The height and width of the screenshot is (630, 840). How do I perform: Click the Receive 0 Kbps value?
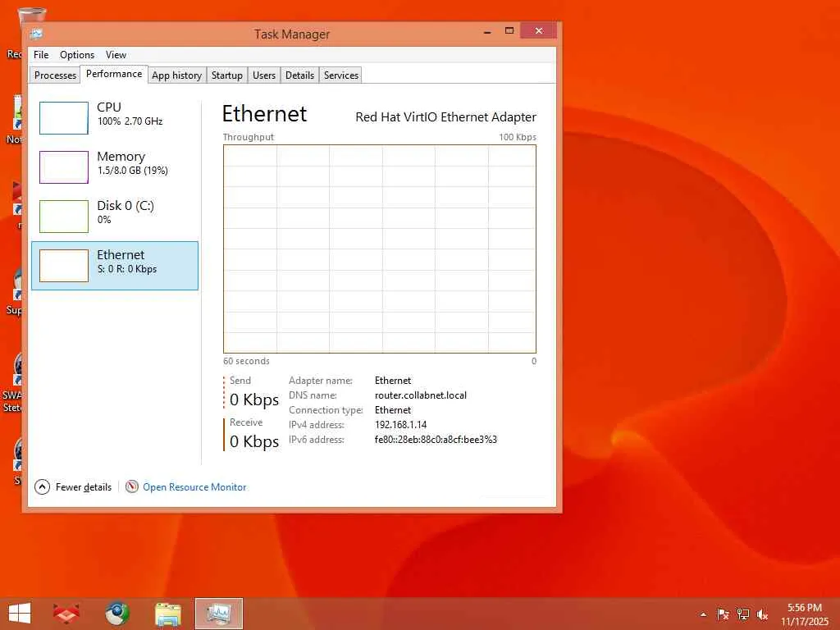pyautogui.click(x=254, y=441)
